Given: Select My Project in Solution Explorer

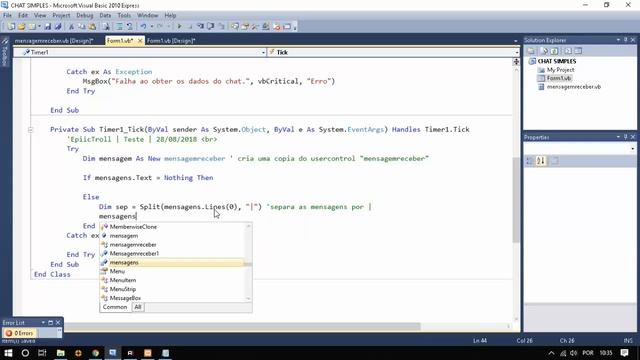Looking at the screenshot, I should tap(560, 70).
